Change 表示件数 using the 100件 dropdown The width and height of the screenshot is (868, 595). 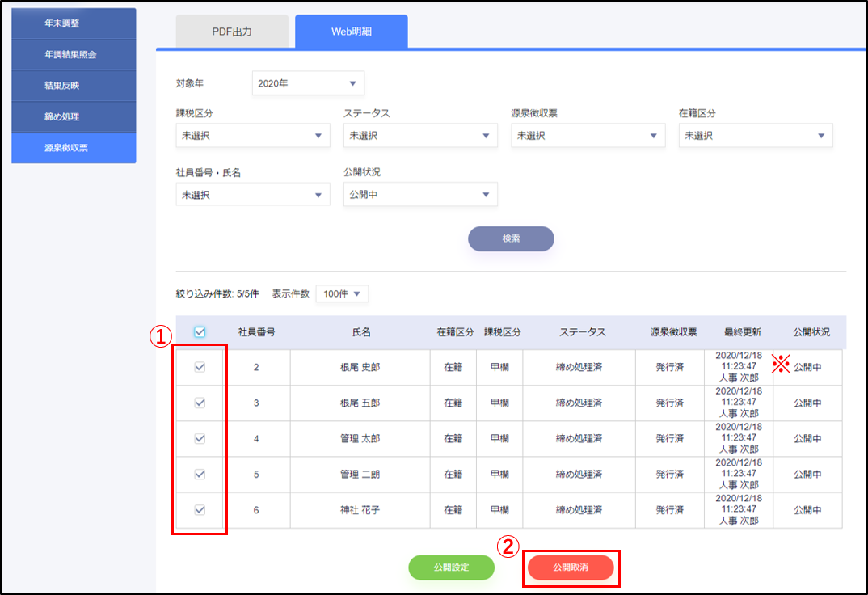pyautogui.click(x=342, y=293)
